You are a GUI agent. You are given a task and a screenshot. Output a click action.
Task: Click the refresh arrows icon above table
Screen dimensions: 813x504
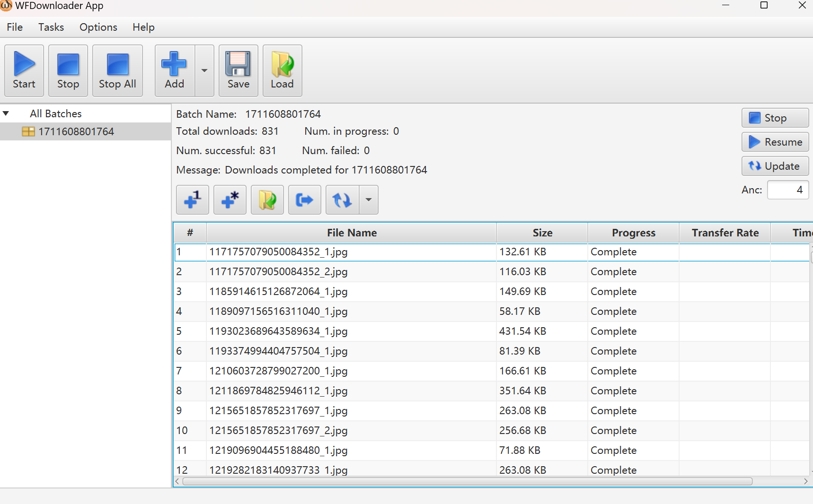342,200
